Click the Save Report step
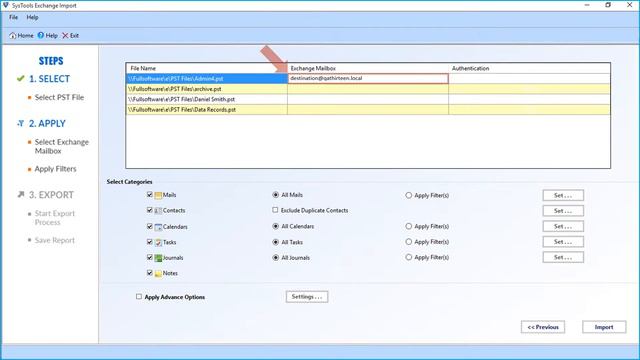The image size is (640, 360). click(55, 240)
